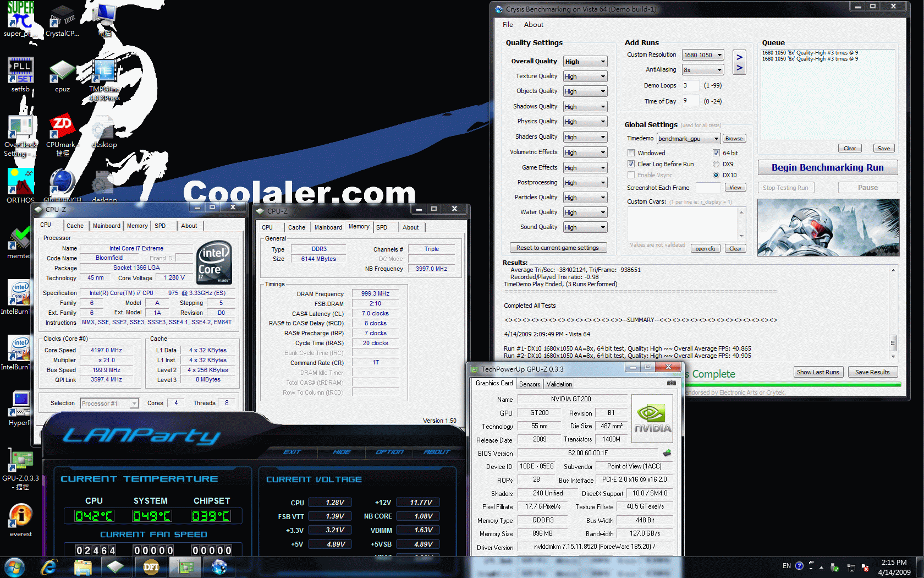Open the ORTHOS desktop icon
Viewport: 924px width, 578px height.
coord(20,186)
